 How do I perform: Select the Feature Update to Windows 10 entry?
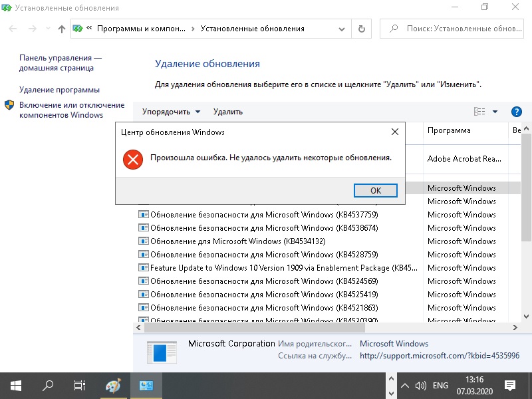click(266, 267)
